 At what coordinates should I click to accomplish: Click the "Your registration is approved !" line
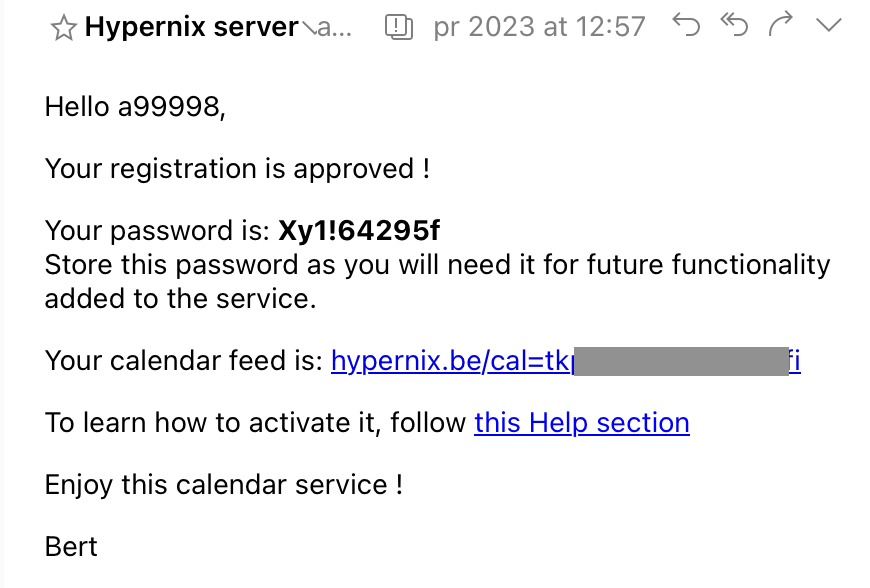(x=237, y=169)
